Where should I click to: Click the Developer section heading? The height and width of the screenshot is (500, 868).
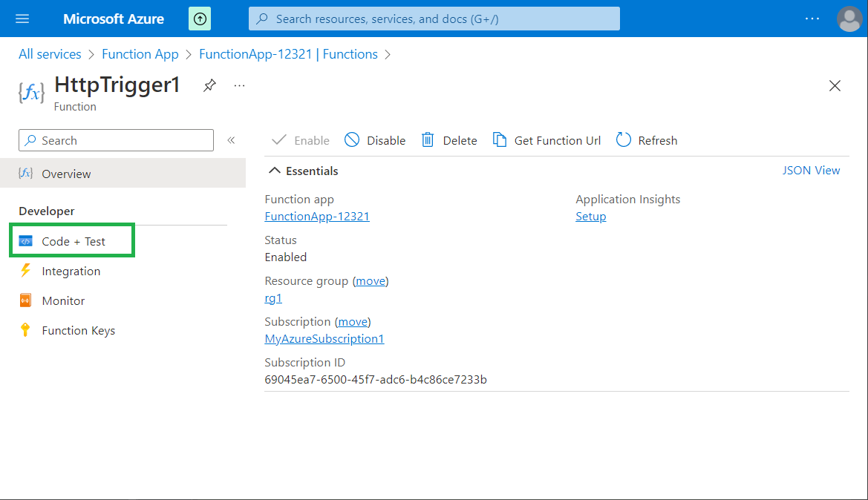pos(47,211)
